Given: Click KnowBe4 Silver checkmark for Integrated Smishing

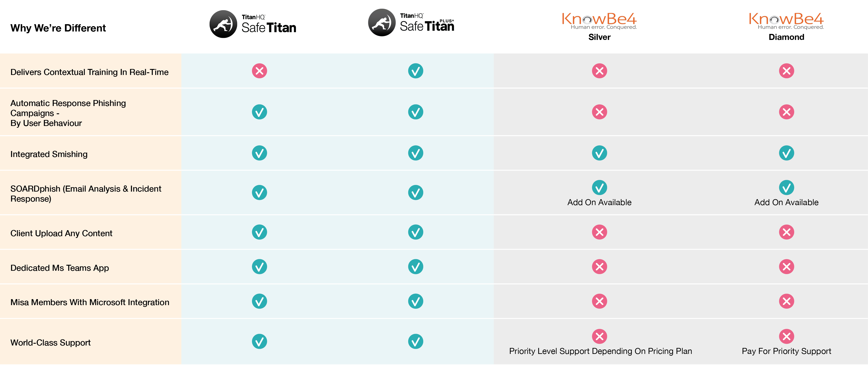Looking at the screenshot, I should coord(599,153).
